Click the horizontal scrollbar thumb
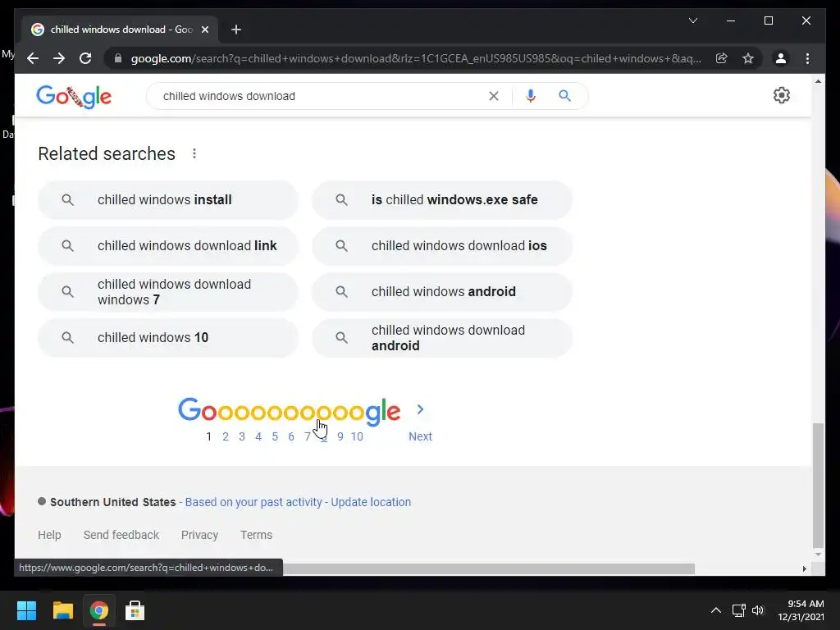The width and height of the screenshot is (840, 630). point(489,568)
